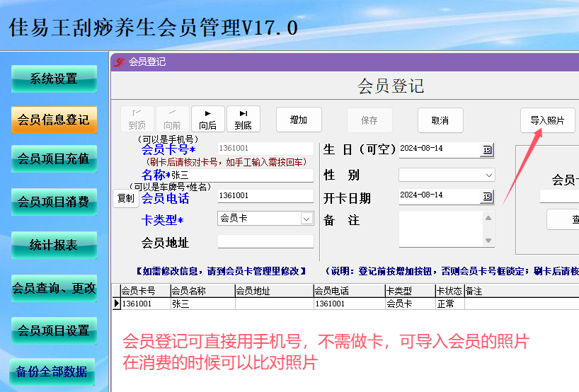Image resolution: width=579 pixels, height=392 pixels.
Task: Click 会员卡 cell in the table row
Action: (411, 304)
